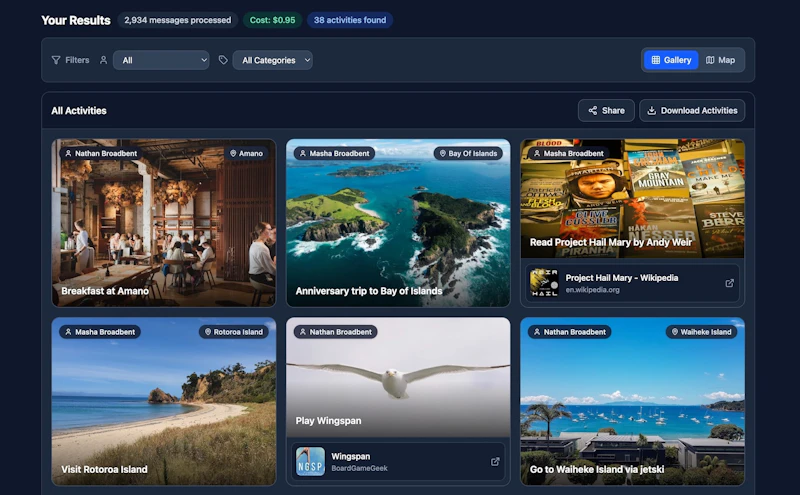Screen dimensions: 800x495
Task: Click Masha Broadbent tag on Bay of Islands card
Action: click(x=335, y=153)
